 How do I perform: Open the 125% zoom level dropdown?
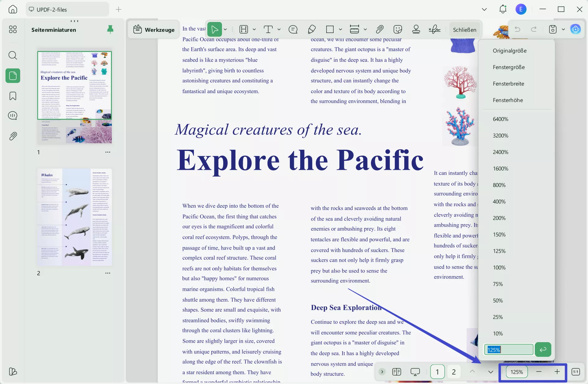[x=517, y=372]
